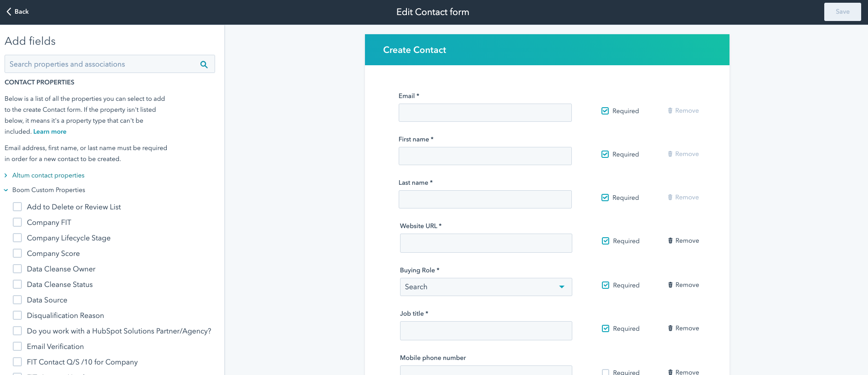Click into the Job title input
The image size is (868, 375).
coord(486,331)
